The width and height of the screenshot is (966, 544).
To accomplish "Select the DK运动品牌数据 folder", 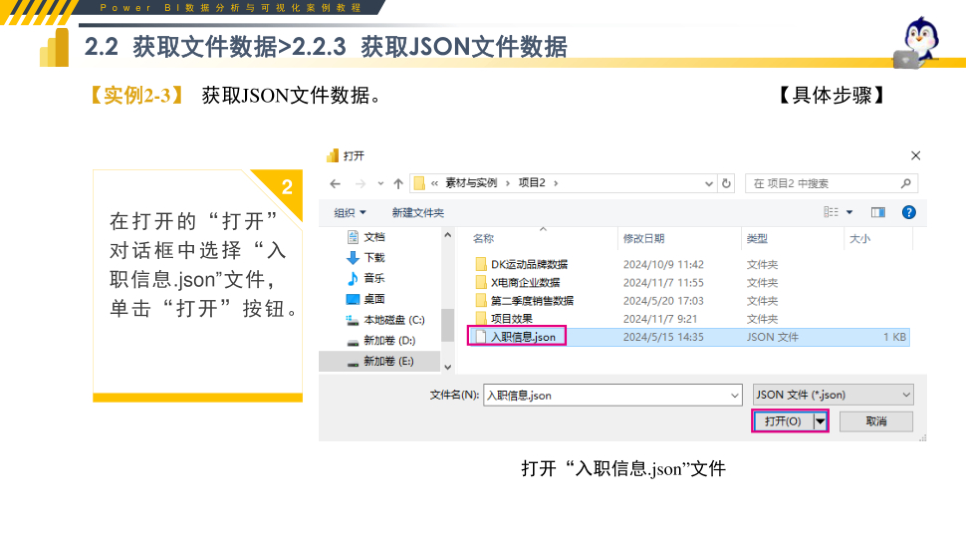I will coord(529,264).
